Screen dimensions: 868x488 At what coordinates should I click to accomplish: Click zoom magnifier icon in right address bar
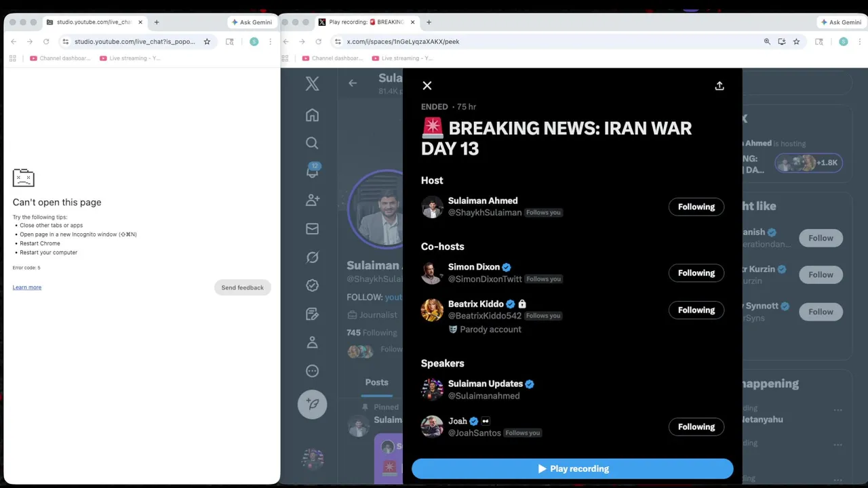tap(767, 41)
